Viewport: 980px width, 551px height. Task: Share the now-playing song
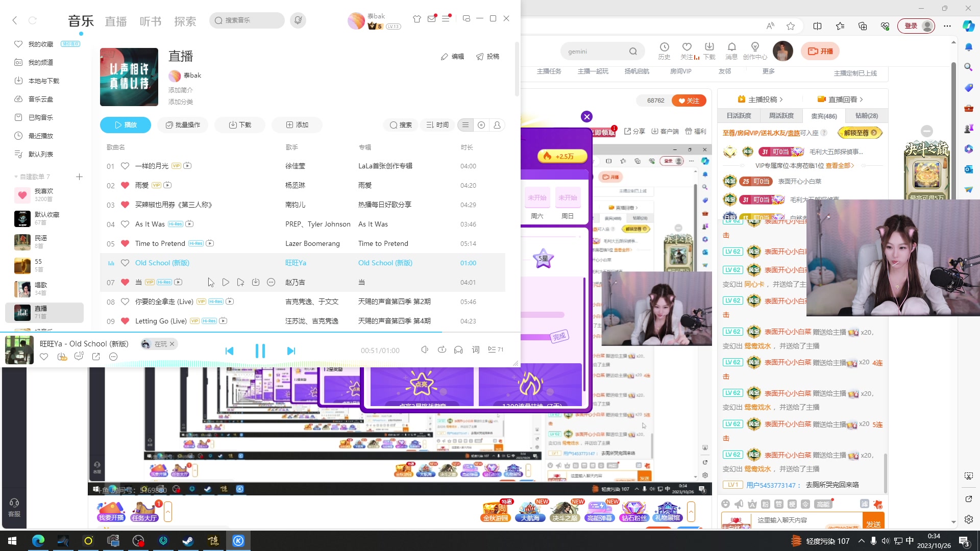click(96, 357)
